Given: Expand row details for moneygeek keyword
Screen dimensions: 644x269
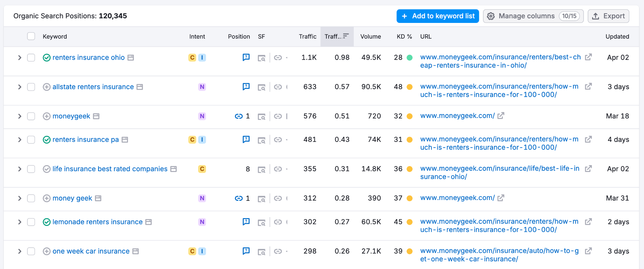Looking at the screenshot, I should pyautogui.click(x=19, y=116).
